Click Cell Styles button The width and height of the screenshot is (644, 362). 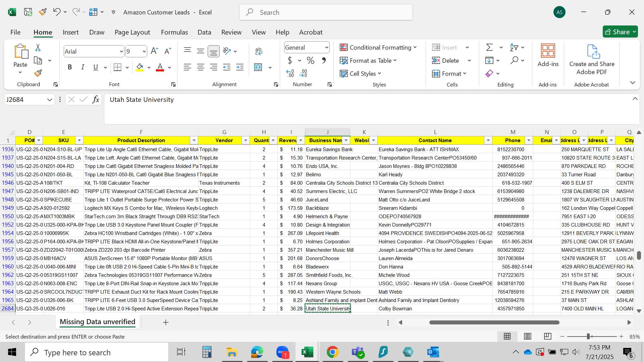[x=361, y=73]
